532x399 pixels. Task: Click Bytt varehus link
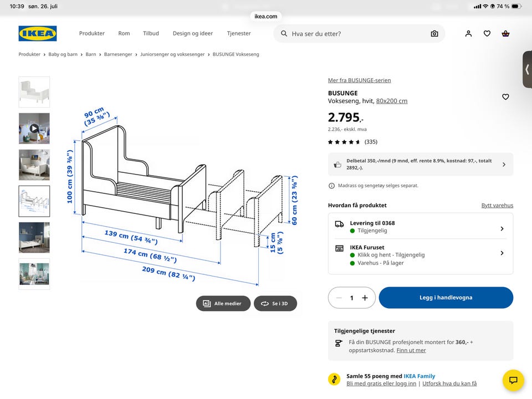(497, 205)
